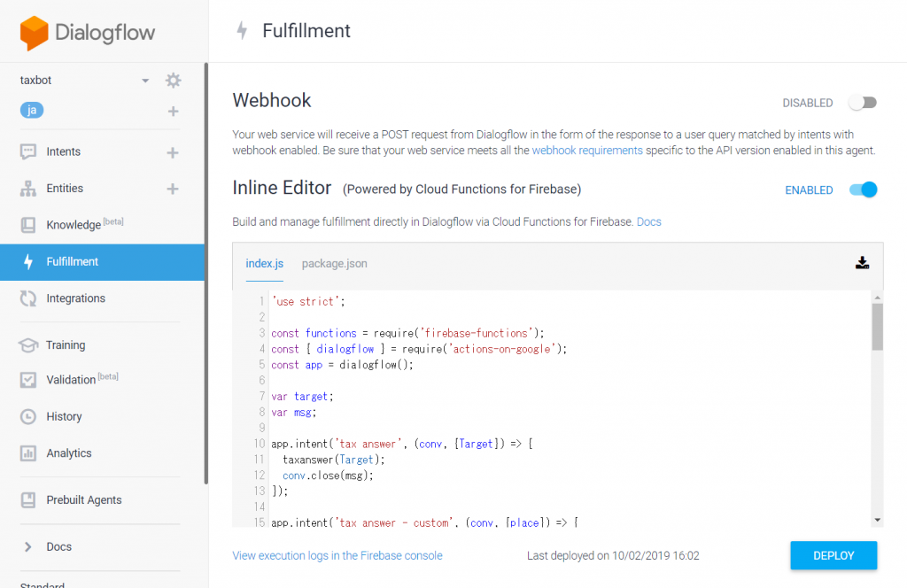Disable the Inline Editor toggle
Screen dimensions: 907x588
pyautogui.click(x=863, y=190)
